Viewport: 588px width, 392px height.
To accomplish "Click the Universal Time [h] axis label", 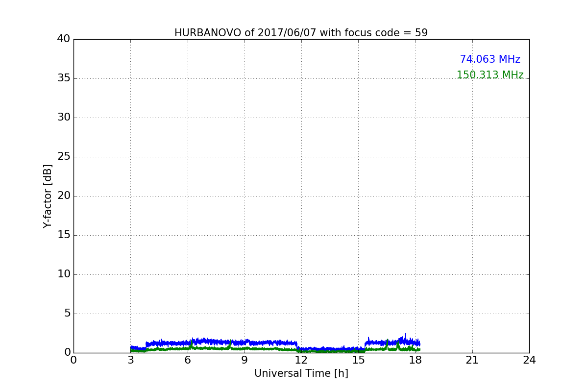I will [x=301, y=373].
